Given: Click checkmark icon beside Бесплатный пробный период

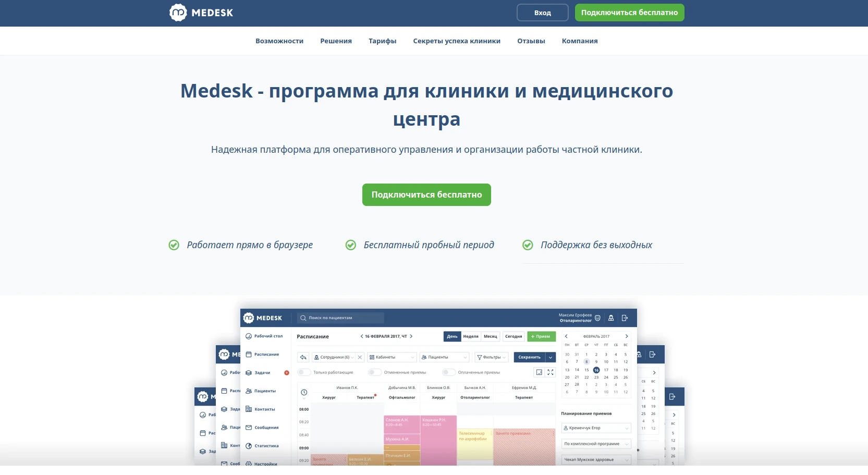Looking at the screenshot, I should point(351,245).
